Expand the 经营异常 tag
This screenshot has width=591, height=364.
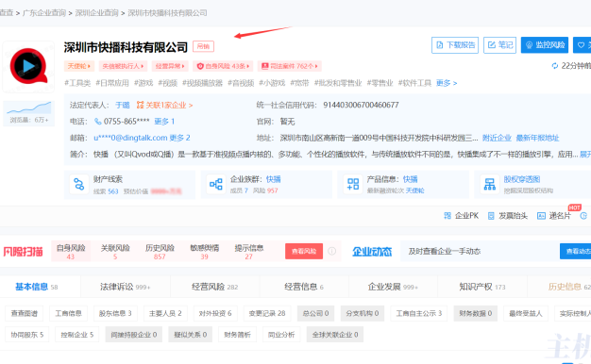tap(170, 66)
